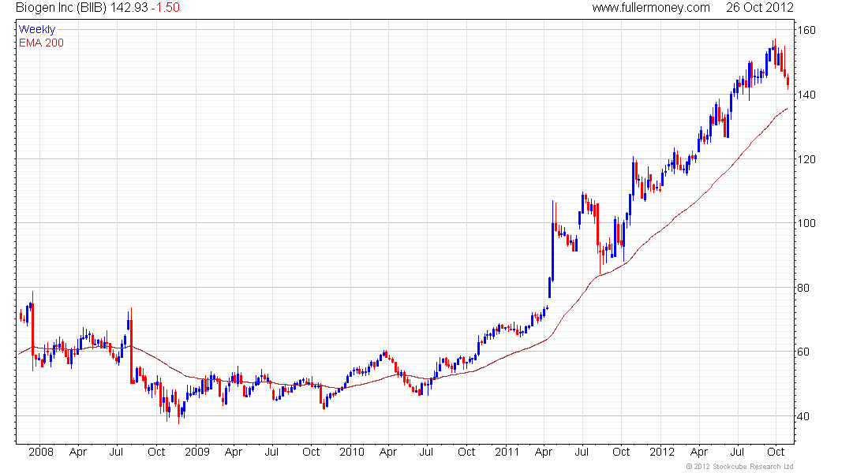Click the 2008 year label on time axis
The width and height of the screenshot is (868, 473).
point(41,452)
